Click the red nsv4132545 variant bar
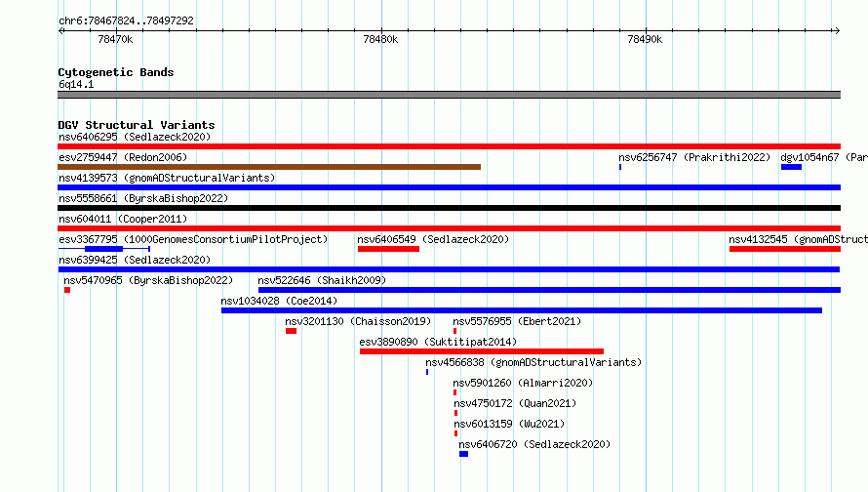The width and height of the screenshot is (868, 492). click(785, 249)
